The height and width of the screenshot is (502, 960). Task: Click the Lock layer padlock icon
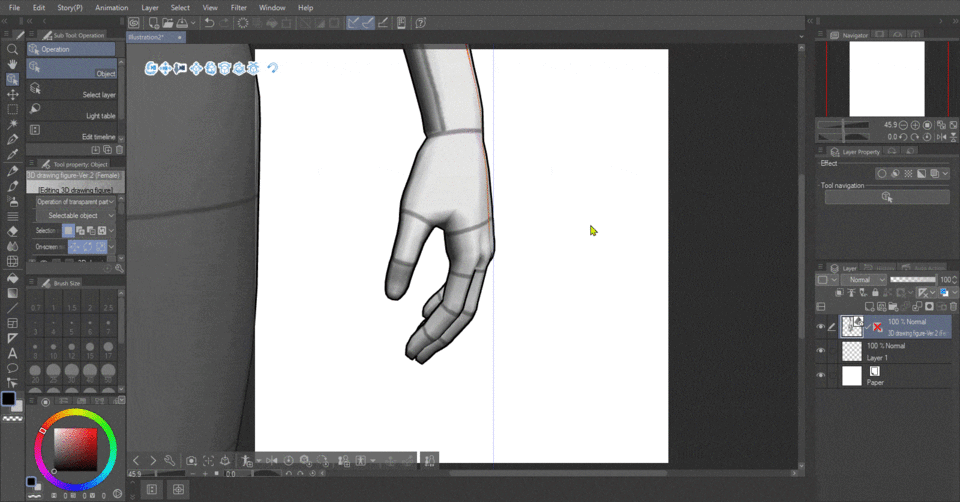876,293
